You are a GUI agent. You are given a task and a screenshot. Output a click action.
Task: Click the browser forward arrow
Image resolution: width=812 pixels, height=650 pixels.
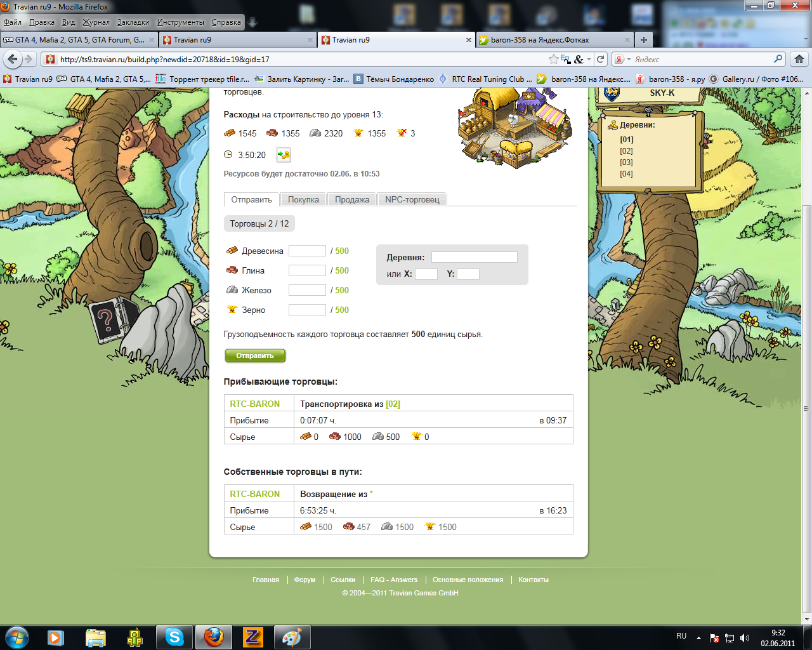[29, 59]
